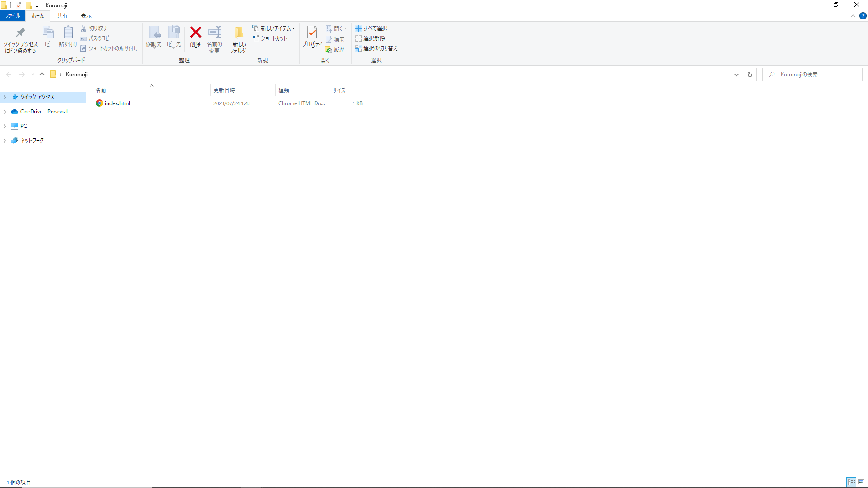
Task: Click the red Delete X icon
Action: coord(195,32)
